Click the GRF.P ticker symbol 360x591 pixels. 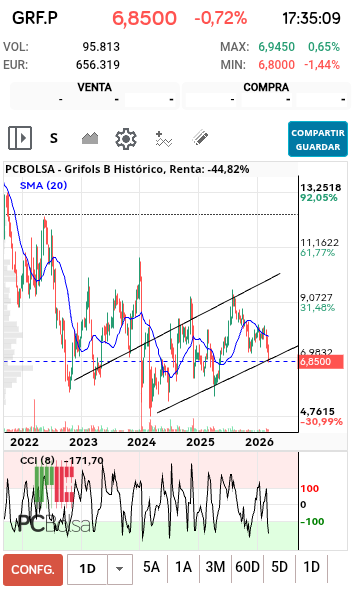coord(35,18)
